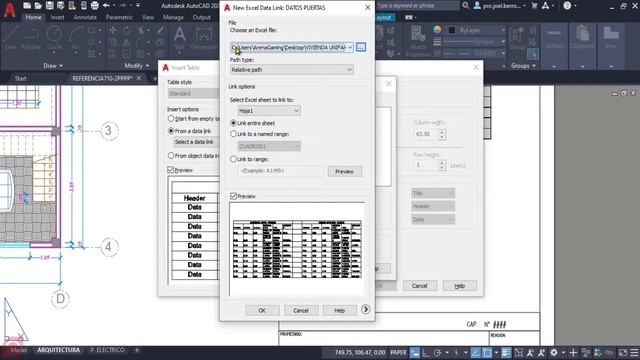Open the Hoja1 Excel sheet dropdown

pos(269,111)
